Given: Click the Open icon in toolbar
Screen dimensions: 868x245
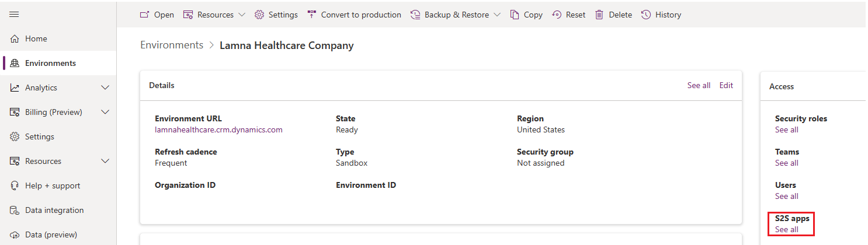Looking at the screenshot, I should (x=145, y=15).
